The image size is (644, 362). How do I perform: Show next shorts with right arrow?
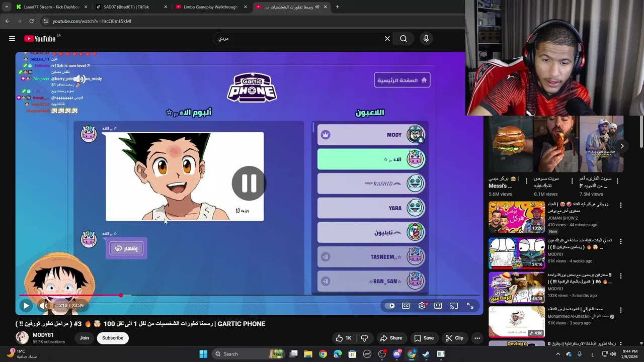pos(622,146)
